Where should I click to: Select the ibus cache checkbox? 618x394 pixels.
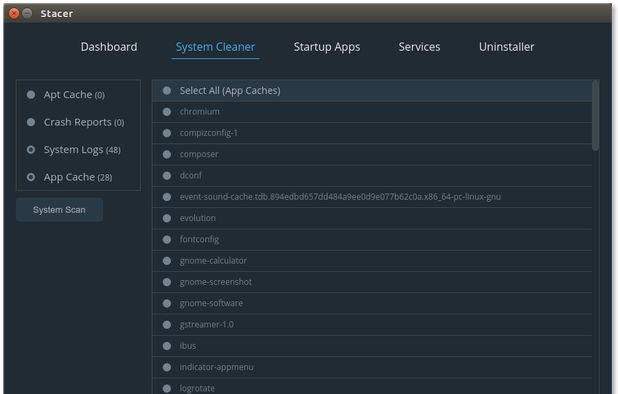pyautogui.click(x=167, y=346)
